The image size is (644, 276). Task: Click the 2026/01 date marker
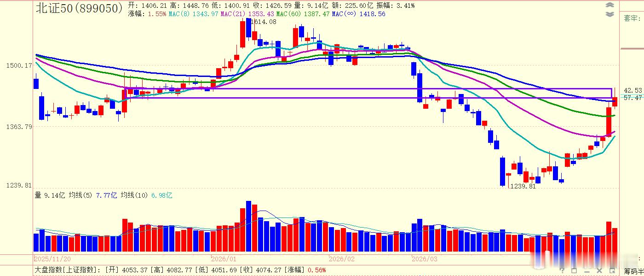(x=224, y=259)
